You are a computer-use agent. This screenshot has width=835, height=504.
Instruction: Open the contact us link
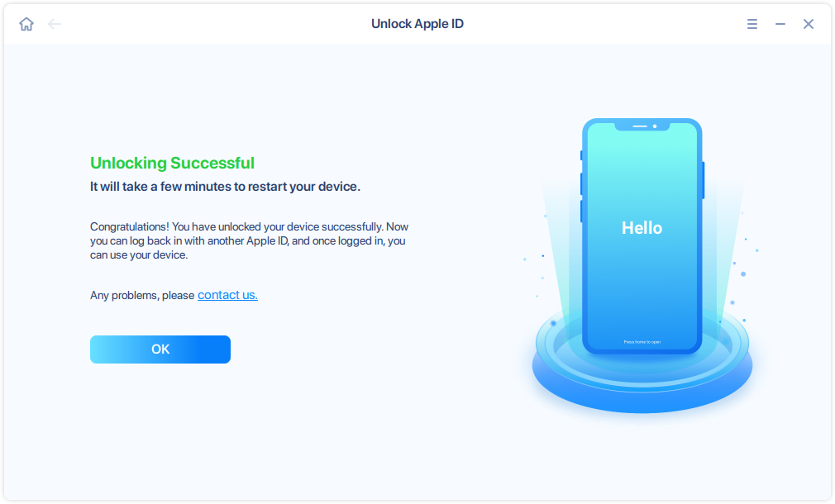[227, 295]
